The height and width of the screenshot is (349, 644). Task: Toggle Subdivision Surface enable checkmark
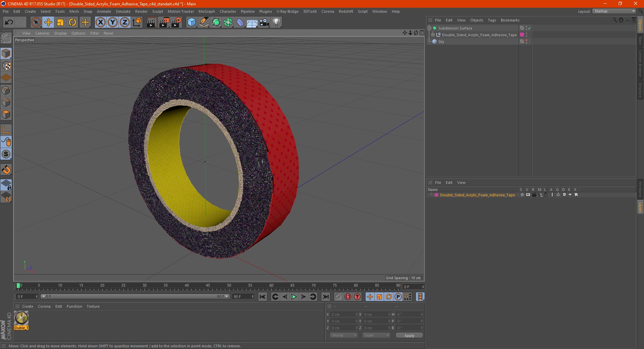pos(529,28)
